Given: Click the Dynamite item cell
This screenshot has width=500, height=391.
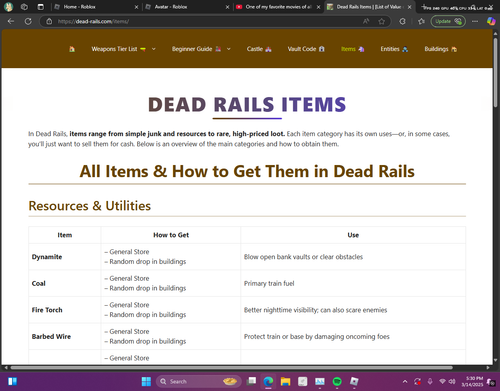Looking at the screenshot, I should click(x=65, y=257).
